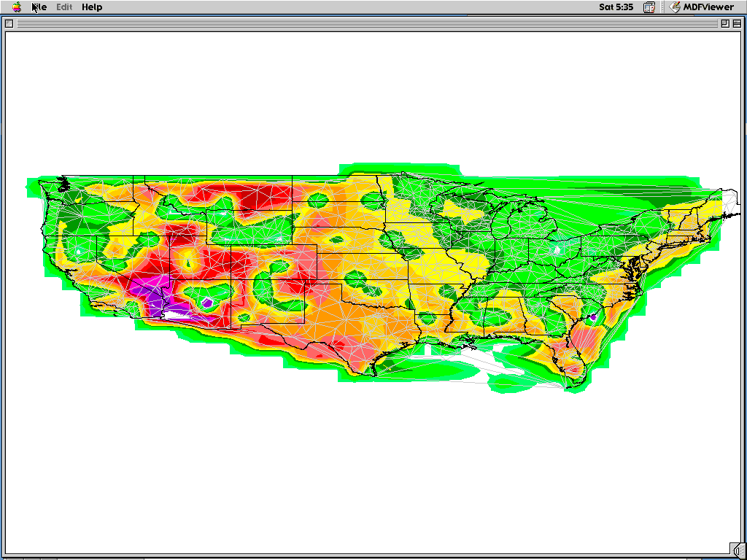Click the window zoom box at top right

(725, 23)
